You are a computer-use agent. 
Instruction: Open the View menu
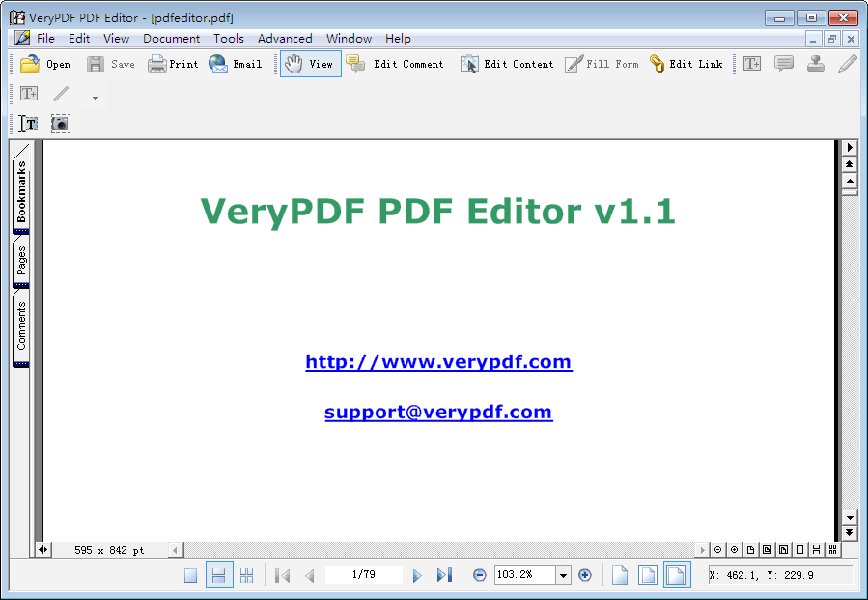coord(116,39)
